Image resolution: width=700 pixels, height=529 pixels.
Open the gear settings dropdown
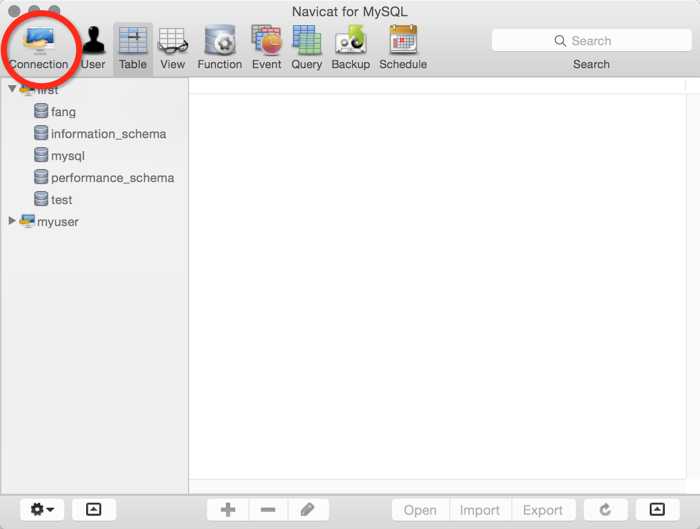click(42, 509)
